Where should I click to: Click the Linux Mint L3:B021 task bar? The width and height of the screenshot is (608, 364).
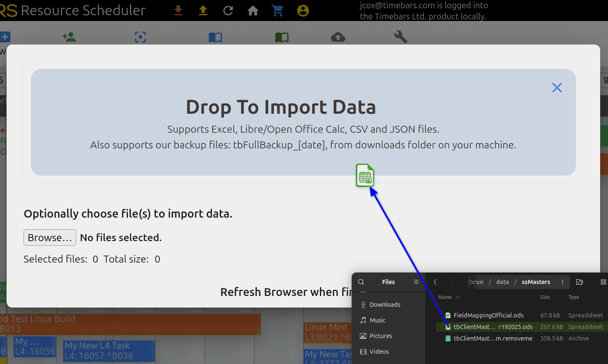click(x=328, y=332)
